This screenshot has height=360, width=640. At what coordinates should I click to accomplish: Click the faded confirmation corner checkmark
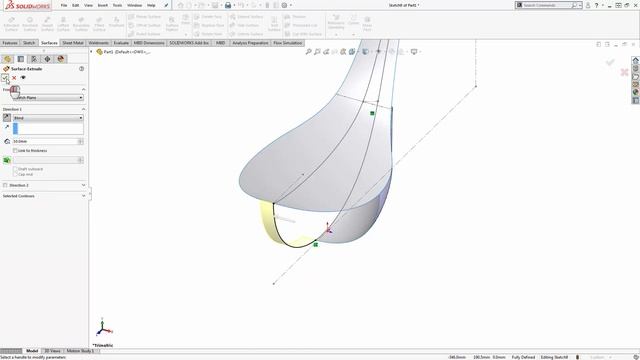tap(610, 62)
